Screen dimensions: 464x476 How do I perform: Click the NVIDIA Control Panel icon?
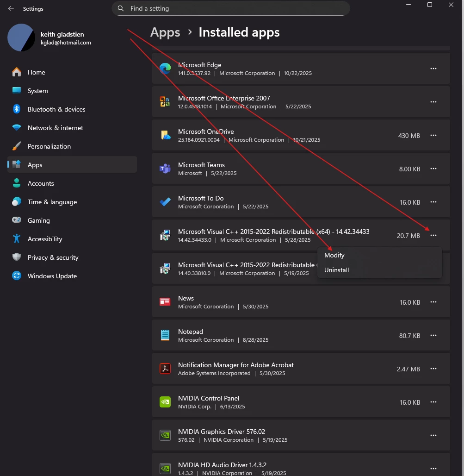[165, 402]
